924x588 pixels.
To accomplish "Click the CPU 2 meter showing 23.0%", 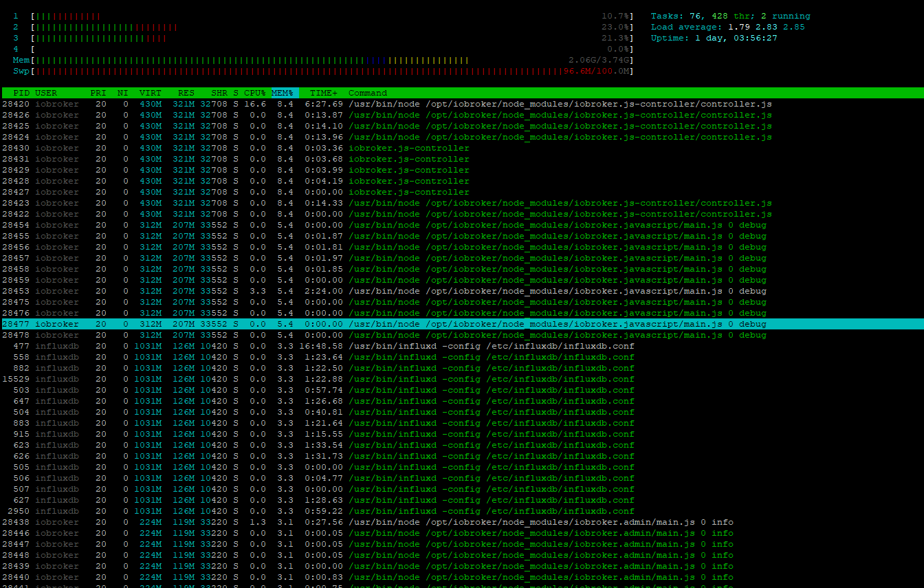I will click(x=322, y=27).
